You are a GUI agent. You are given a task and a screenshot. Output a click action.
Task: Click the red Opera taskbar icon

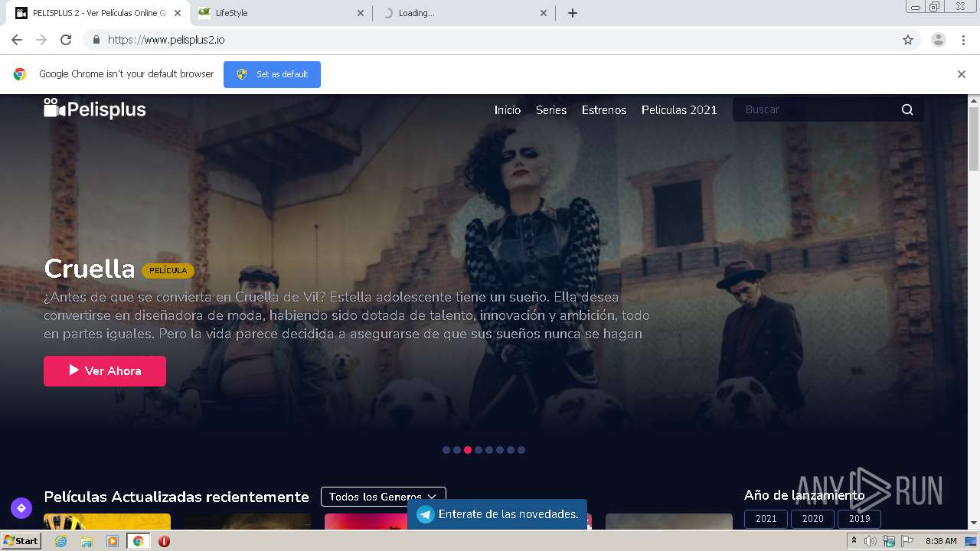[164, 541]
